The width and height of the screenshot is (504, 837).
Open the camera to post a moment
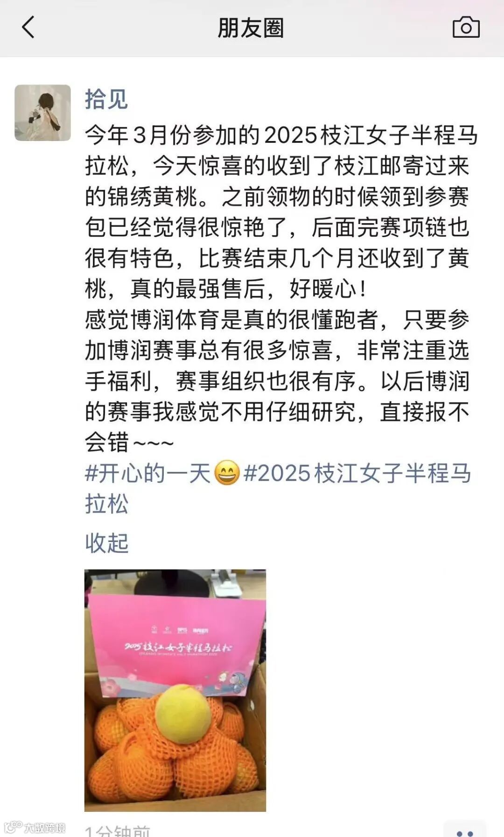pos(466,28)
